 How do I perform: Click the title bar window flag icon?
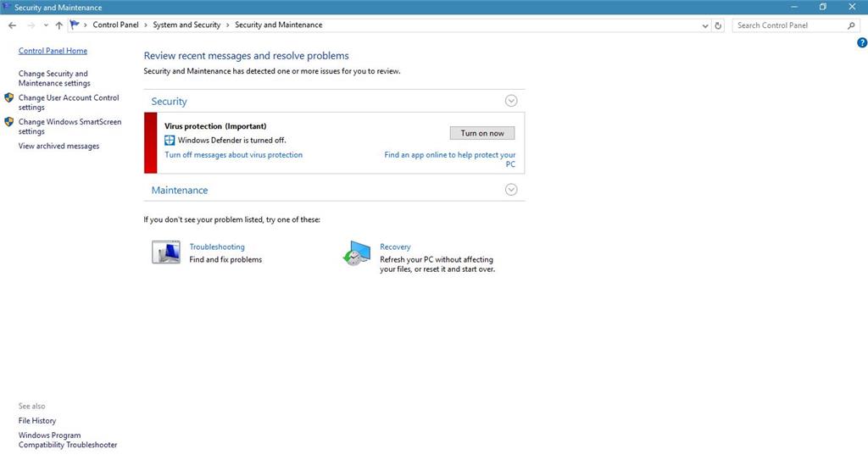(7, 7)
